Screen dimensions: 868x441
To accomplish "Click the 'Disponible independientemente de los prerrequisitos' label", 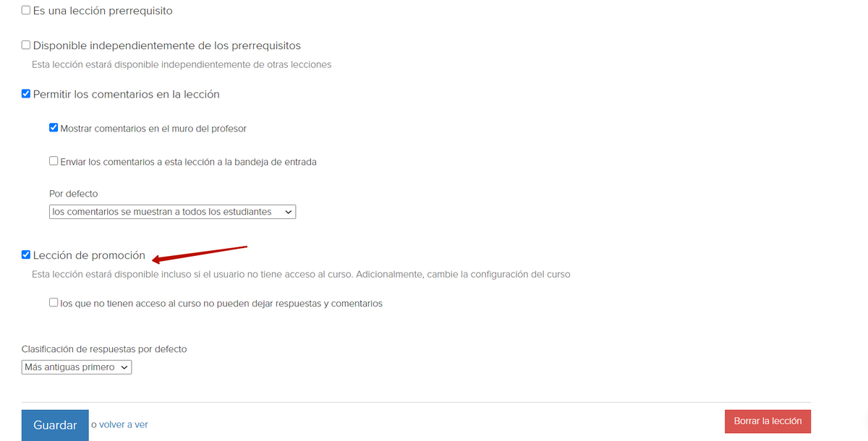I will (167, 46).
